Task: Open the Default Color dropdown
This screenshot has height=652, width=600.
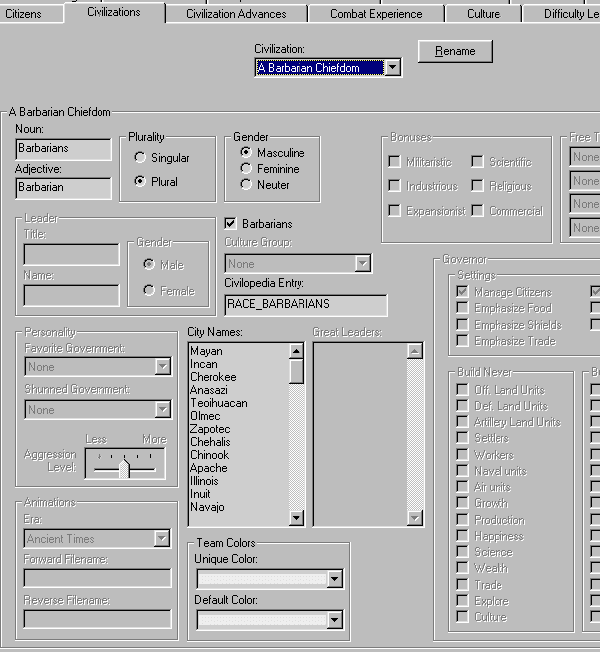Action: [x=334, y=621]
